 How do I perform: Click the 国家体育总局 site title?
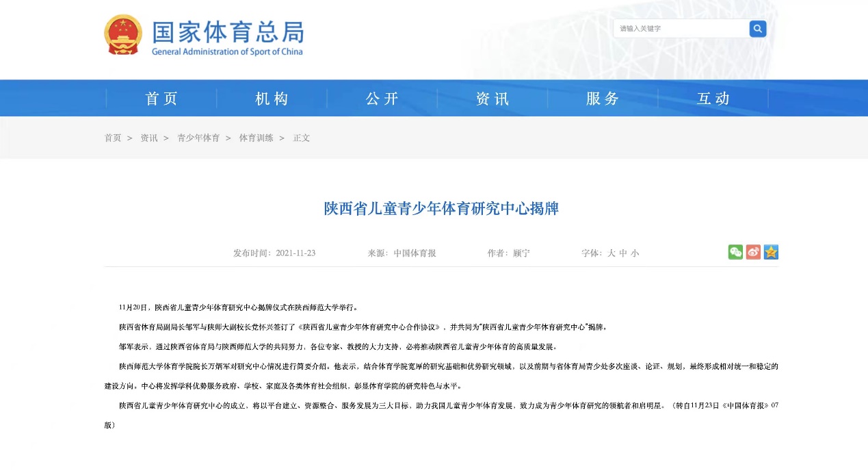tap(227, 31)
